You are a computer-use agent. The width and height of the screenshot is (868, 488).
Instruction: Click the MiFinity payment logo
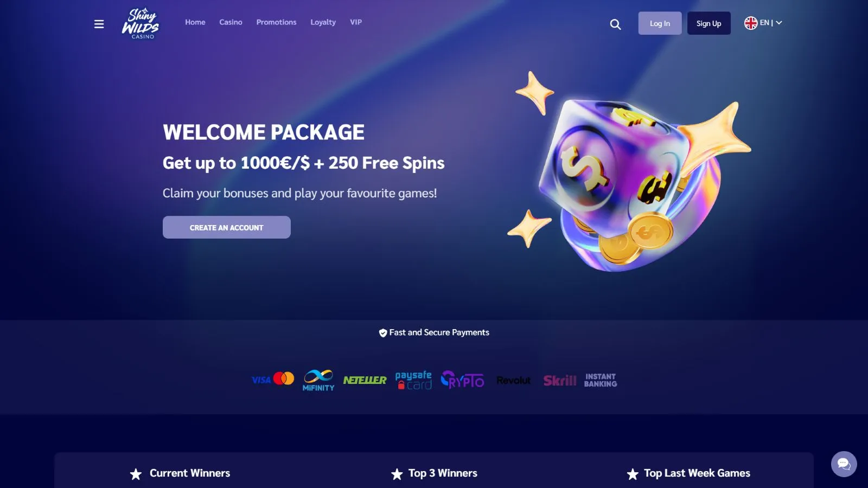(318, 380)
